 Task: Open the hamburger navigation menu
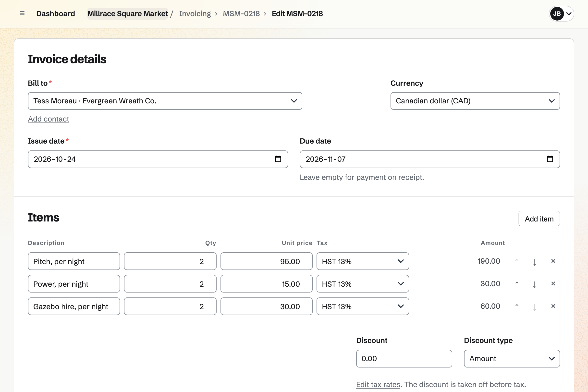pos(22,13)
